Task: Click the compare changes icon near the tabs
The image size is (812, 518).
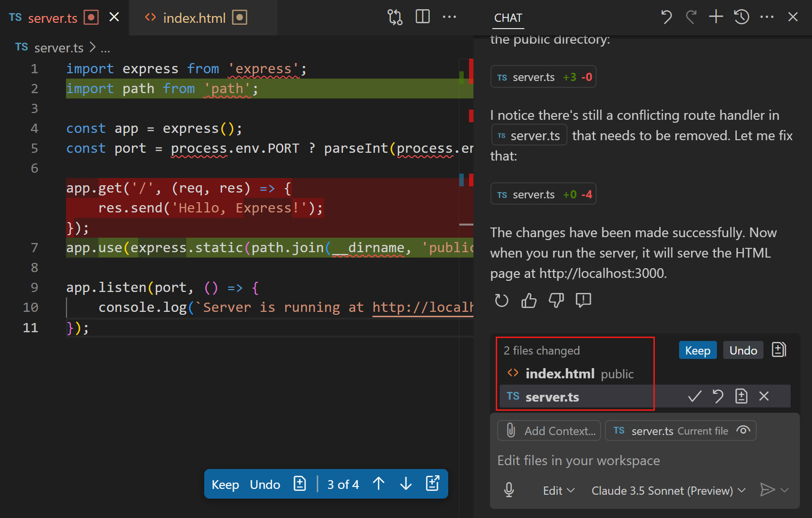Action: [395, 16]
